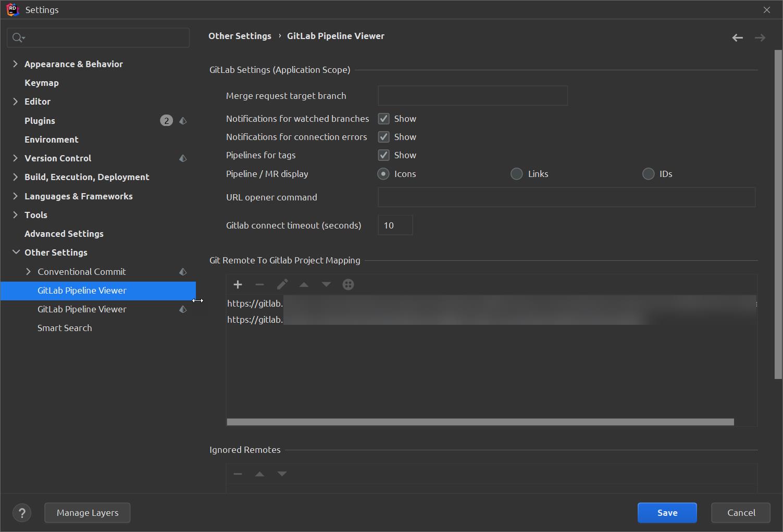This screenshot has height=532, width=783.
Task: Toggle Pipelines for tags Show checkbox
Action: pos(383,155)
